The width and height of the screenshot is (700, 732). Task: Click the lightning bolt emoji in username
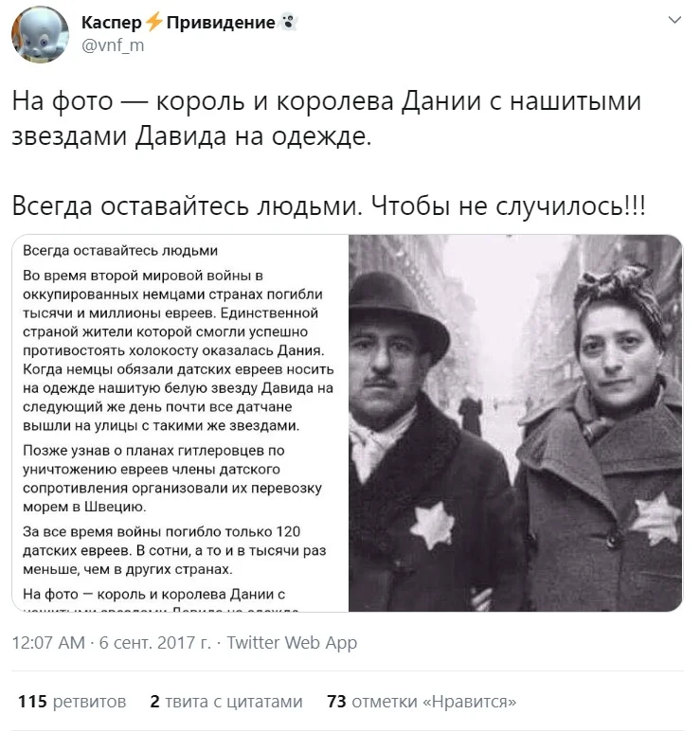pos(153,22)
